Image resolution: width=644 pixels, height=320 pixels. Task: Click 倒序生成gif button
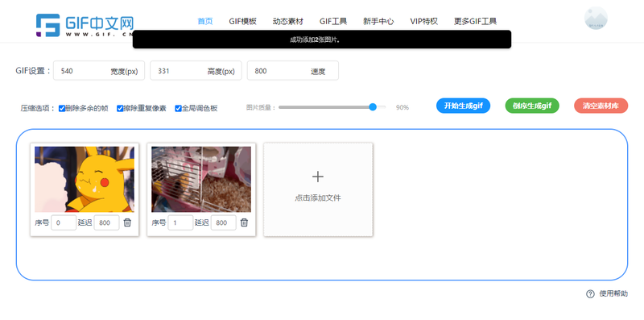coord(532,106)
